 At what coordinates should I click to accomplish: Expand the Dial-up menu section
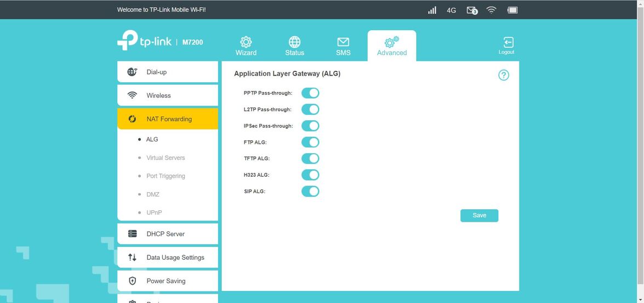pos(168,72)
